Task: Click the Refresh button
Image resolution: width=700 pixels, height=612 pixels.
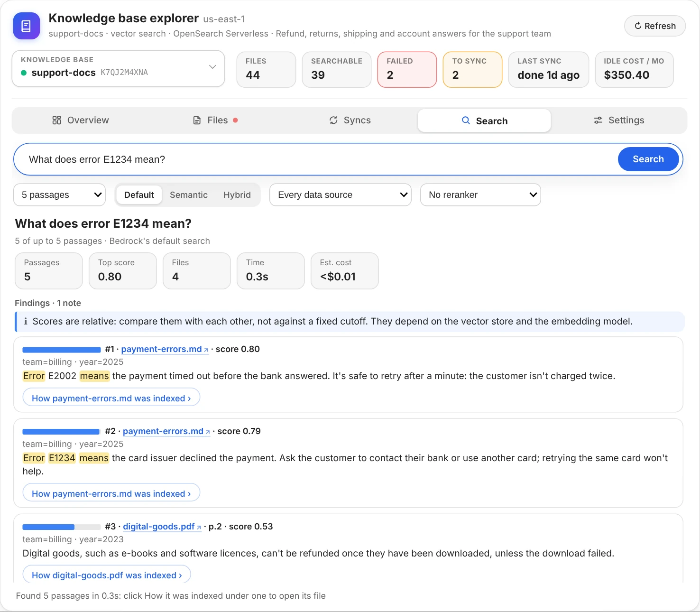Action: [x=655, y=26]
